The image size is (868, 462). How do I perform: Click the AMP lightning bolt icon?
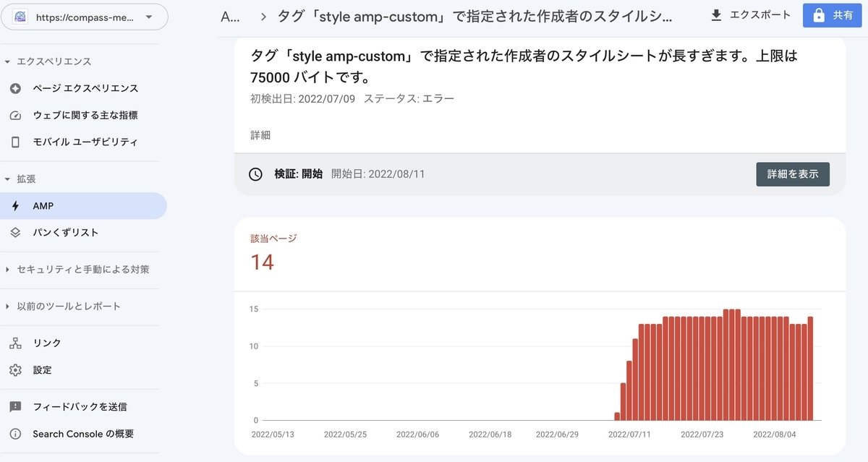15,206
